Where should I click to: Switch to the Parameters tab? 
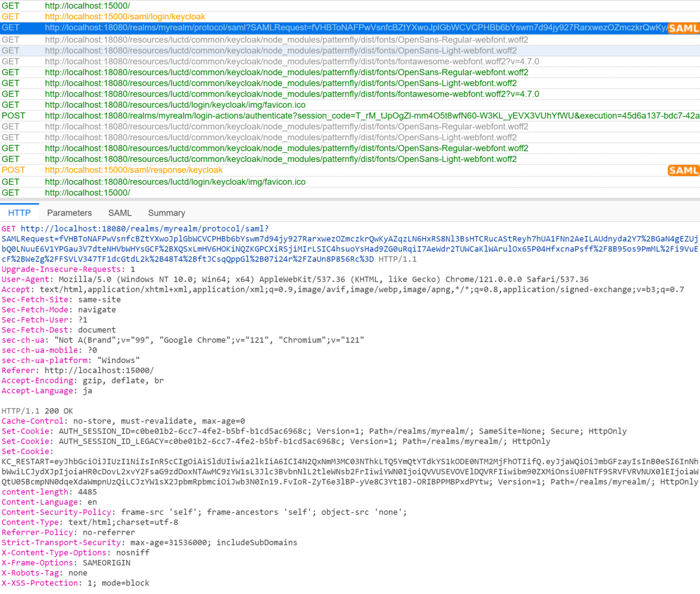(69, 213)
